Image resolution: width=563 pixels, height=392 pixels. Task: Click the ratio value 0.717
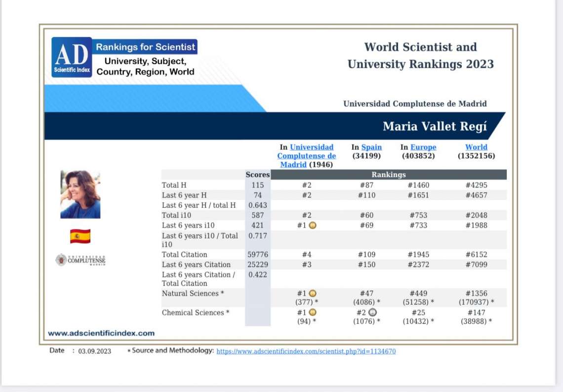[x=258, y=236]
